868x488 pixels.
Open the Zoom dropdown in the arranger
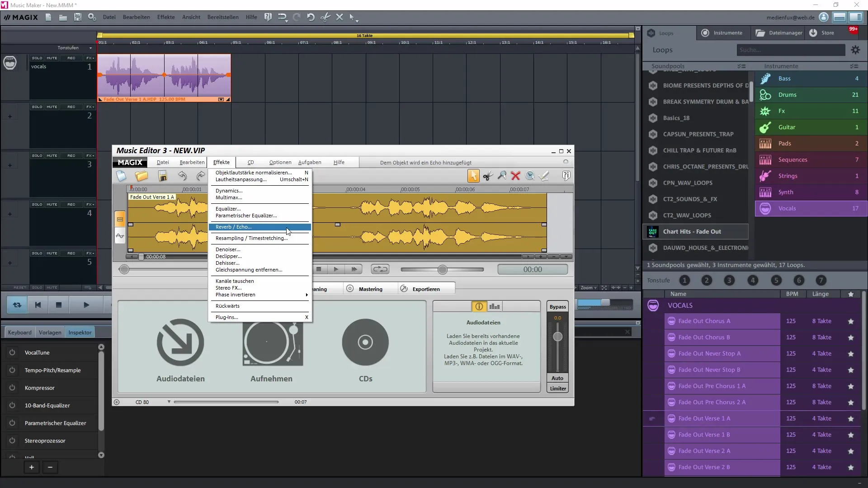(x=589, y=288)
